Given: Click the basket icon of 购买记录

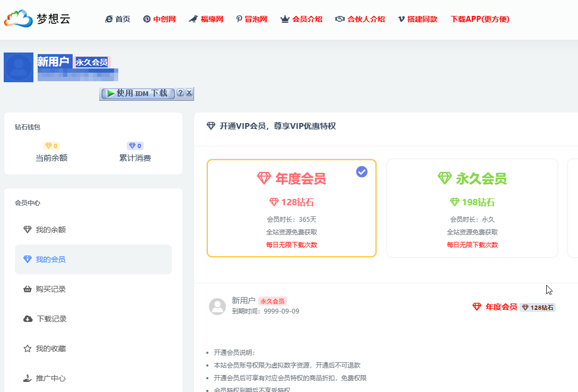Looking at the screenshot, I should point(28,289).
